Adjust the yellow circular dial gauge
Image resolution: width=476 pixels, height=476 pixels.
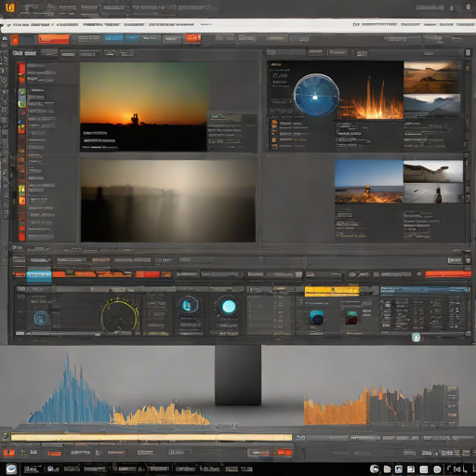(119, 316)
